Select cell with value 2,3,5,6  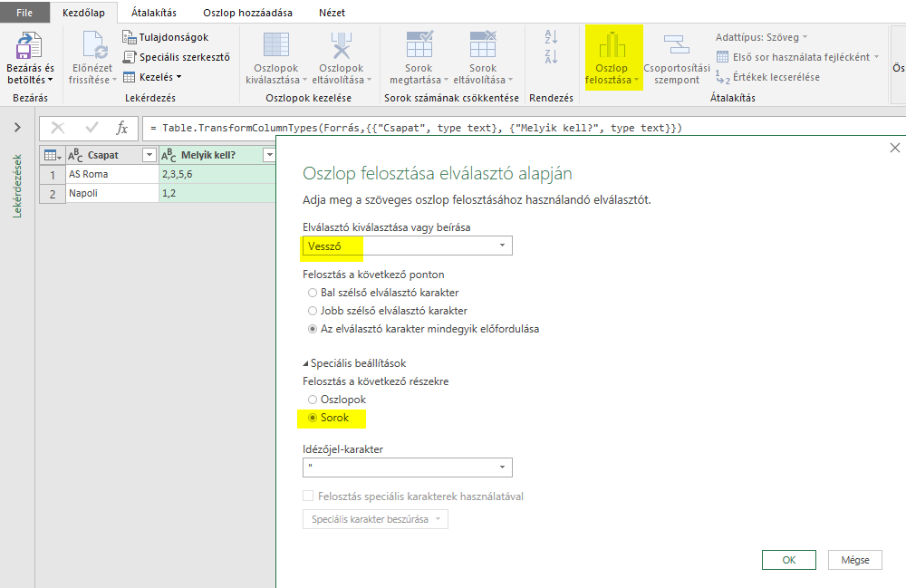[x=217, y=174]
